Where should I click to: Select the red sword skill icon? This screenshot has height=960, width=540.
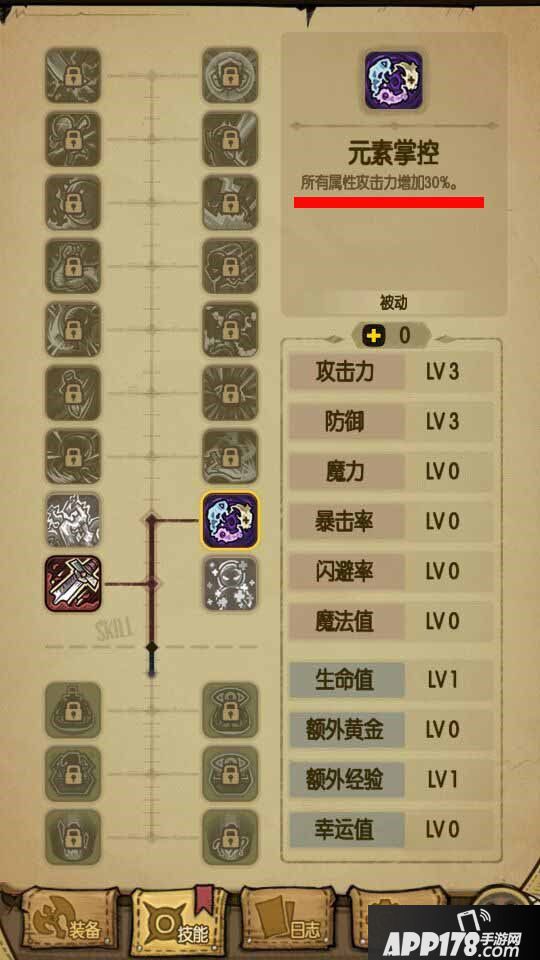tap(73, 583)
